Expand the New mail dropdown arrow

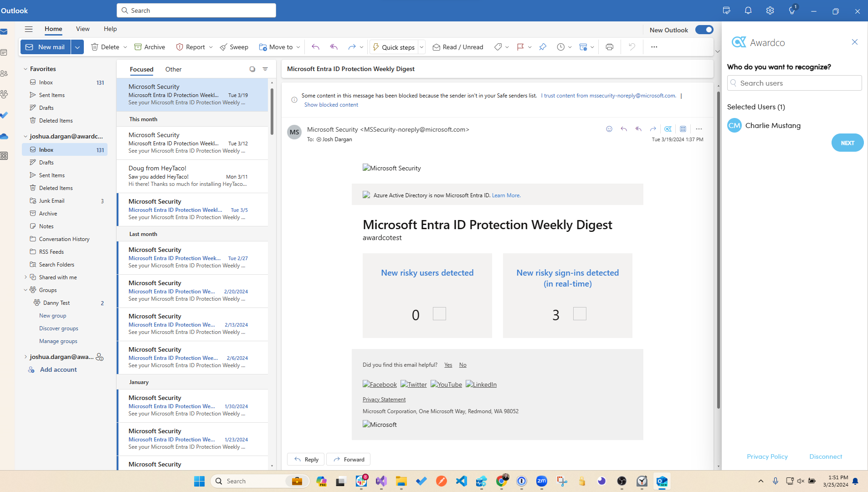77,47
